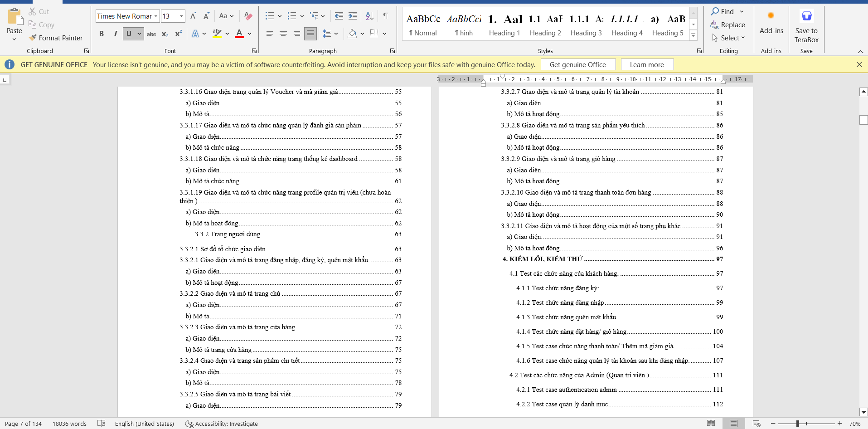Apply strikethrough formatting
Screen dimensions: 868x429
click(151, 34)
